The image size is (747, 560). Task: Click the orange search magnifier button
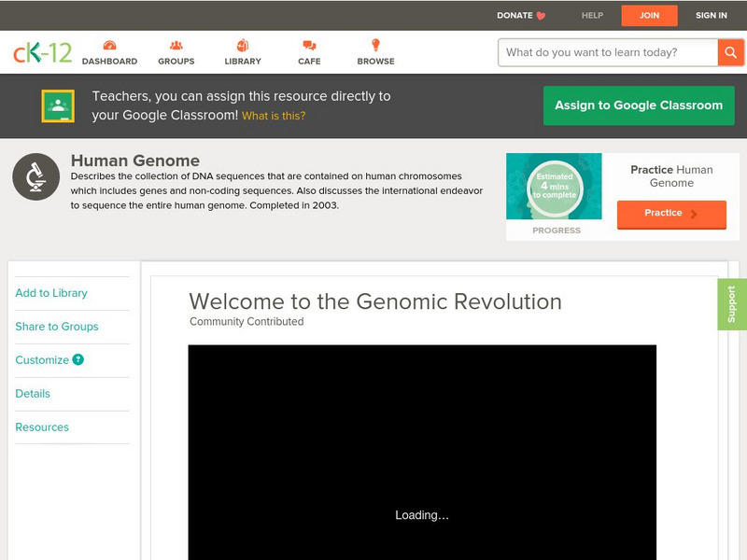(730, 52)
